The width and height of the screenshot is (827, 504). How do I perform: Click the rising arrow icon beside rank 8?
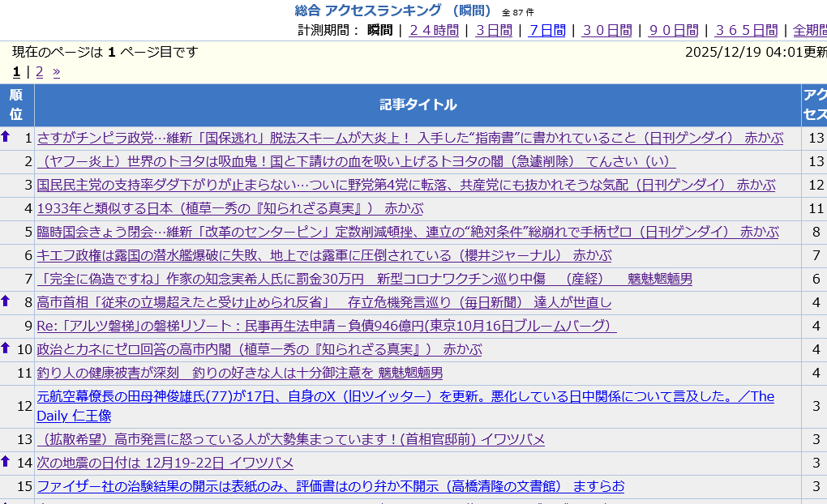[6, 301]
